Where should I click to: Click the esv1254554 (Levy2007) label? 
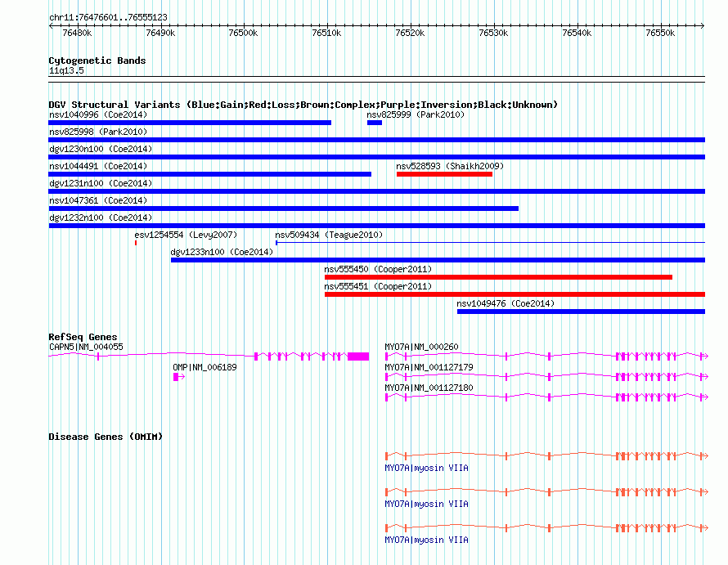[x=186, y=235]
